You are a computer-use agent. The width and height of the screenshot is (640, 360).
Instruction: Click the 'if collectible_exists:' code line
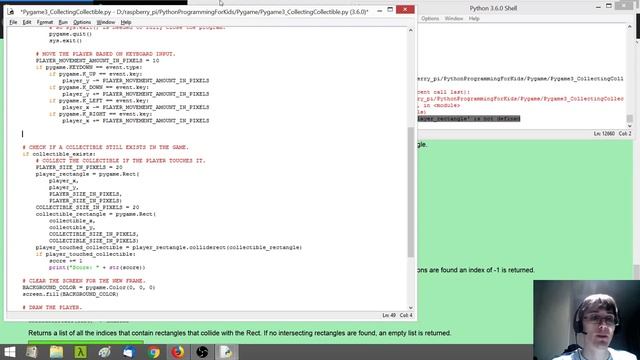59,154
